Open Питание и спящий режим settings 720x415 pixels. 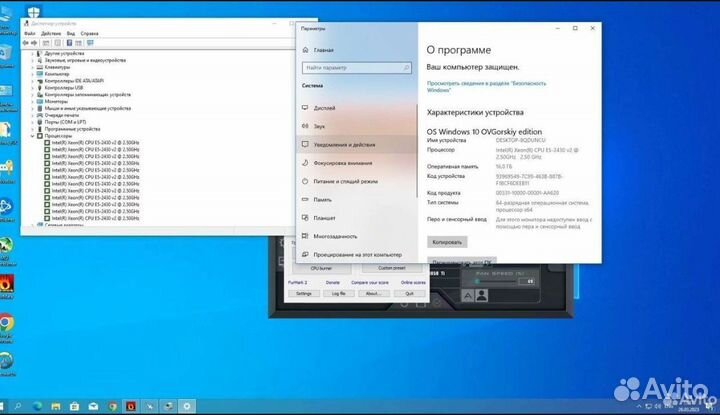345,181
